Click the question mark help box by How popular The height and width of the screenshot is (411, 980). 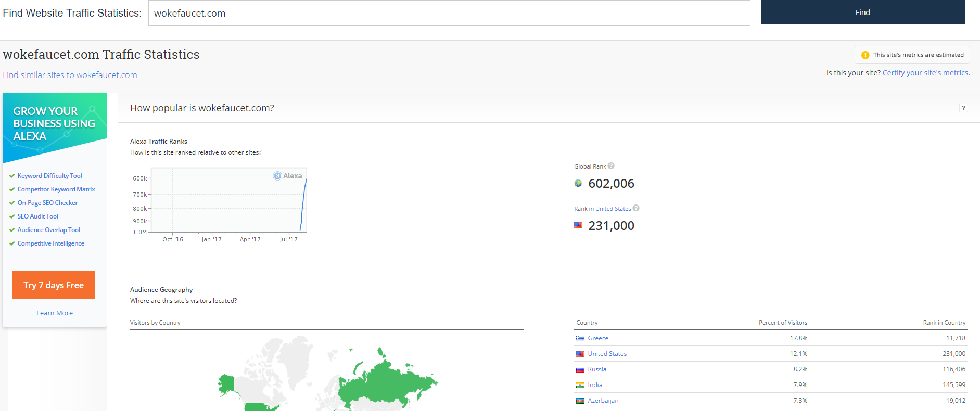963,108
